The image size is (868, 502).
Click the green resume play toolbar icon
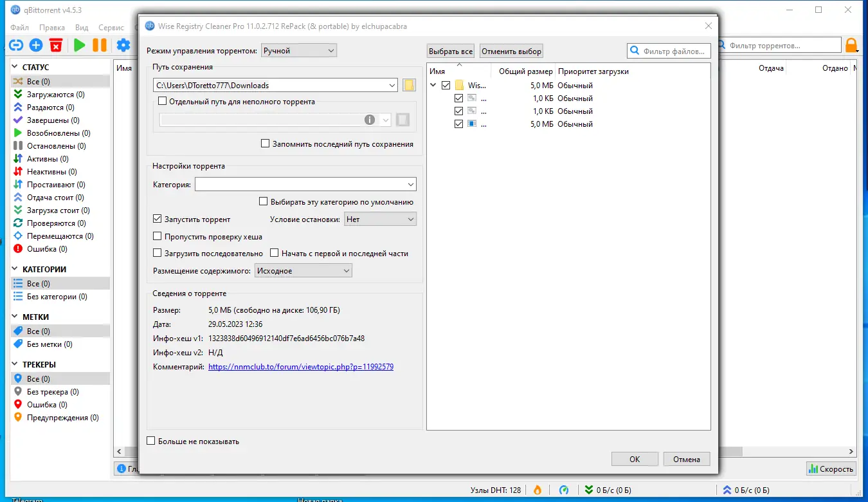(79, 45)
